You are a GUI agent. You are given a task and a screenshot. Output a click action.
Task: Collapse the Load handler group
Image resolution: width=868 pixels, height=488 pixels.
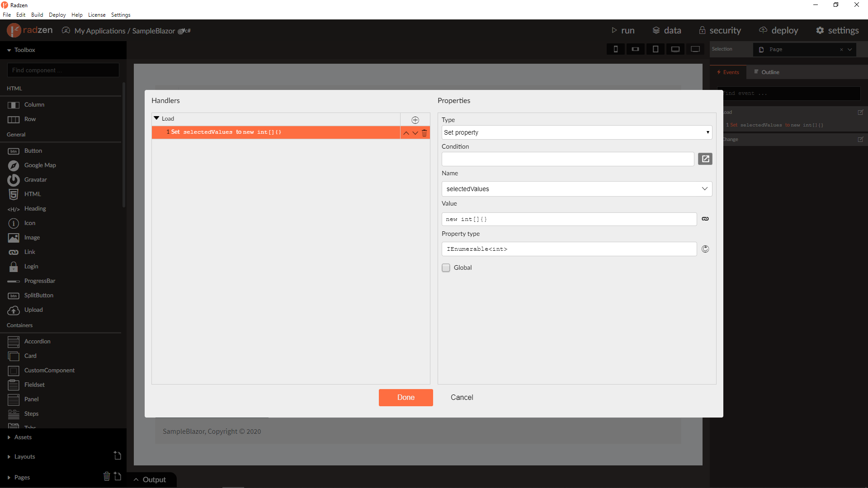pyautogui.click(x=156, y=118)
